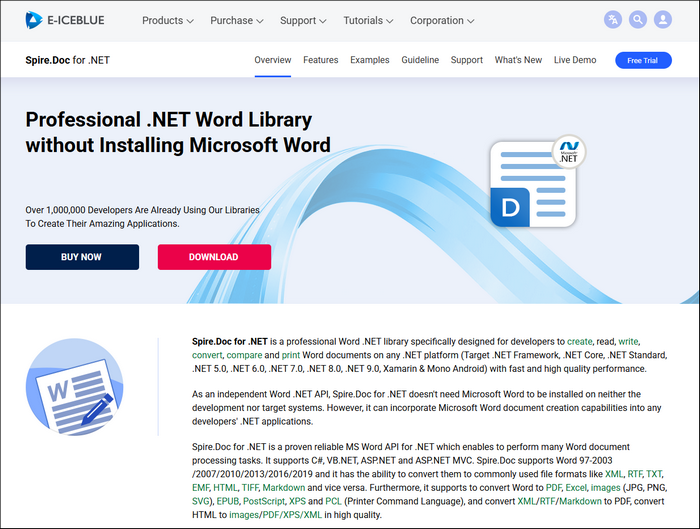The height and width of the screenshot is (529, 700).
Task: Go to the Guideline tab
Action: [x=420, y=60]
